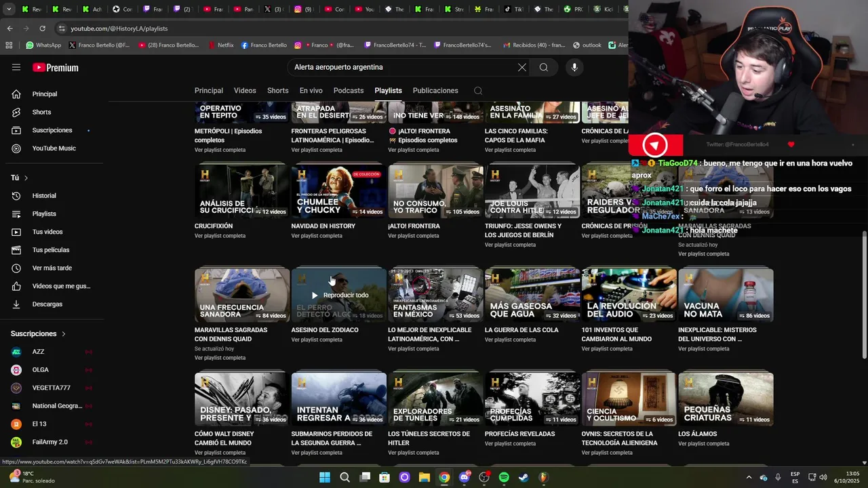Open the WhatsApp bookmark
The width and height of the screenshot is (868, 488).
[x=43, y=45]
